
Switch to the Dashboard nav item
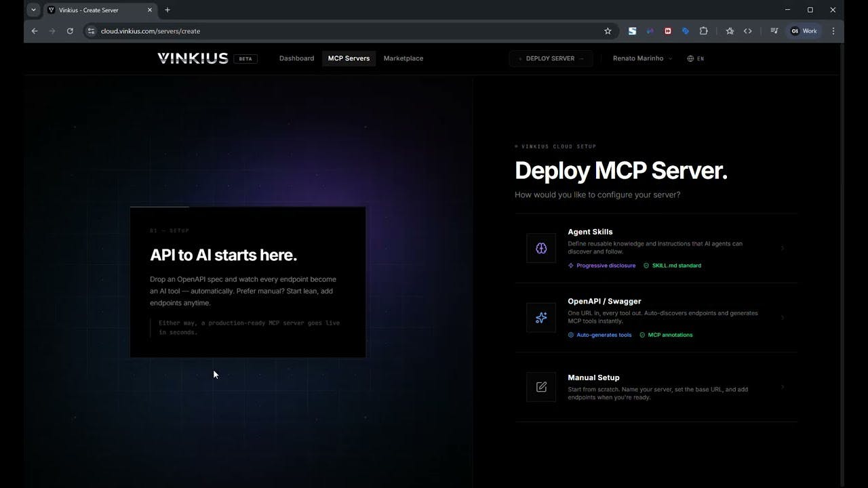tap(296, 58)
